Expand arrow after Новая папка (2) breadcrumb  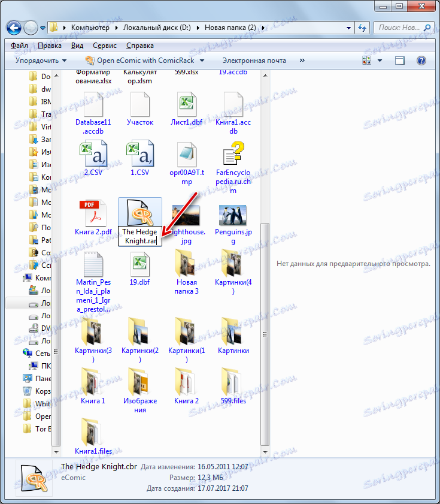[263, 28]
